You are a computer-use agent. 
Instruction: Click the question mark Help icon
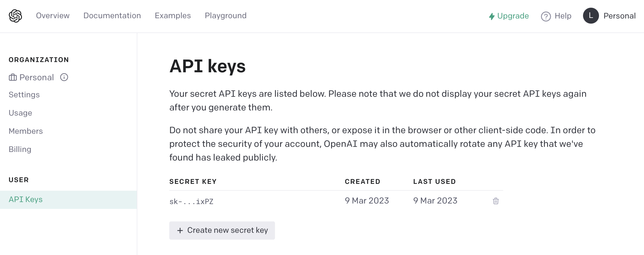tap(546, 16)
